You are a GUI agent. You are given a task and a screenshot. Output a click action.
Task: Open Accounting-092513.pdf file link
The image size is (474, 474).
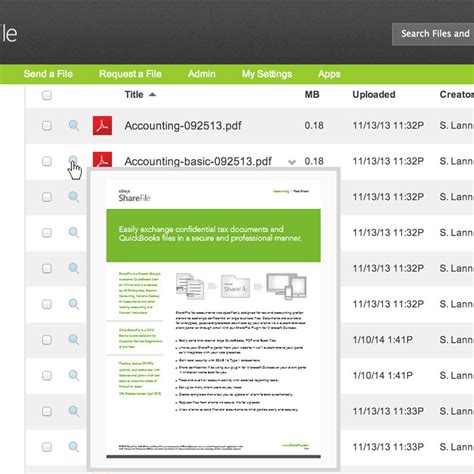click(x=183, y=126)
